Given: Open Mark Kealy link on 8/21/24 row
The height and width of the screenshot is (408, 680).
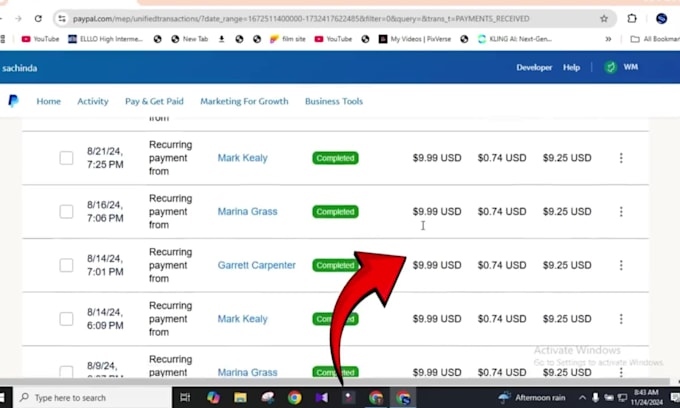Looking at the screenshot, I should 242,158.
